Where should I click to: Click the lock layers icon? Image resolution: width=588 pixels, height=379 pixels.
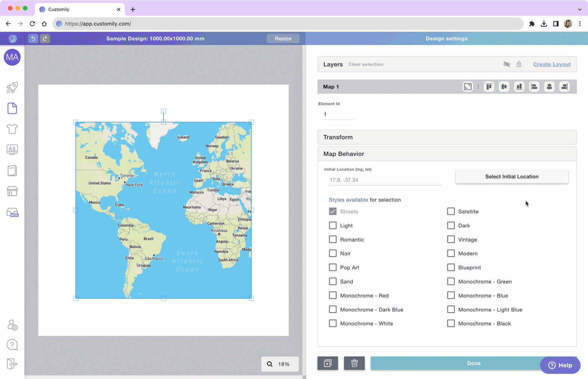[x=519, y=64]
